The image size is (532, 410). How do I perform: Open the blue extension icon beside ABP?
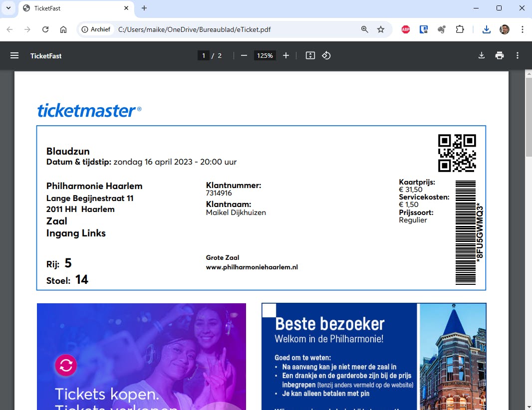423,29
